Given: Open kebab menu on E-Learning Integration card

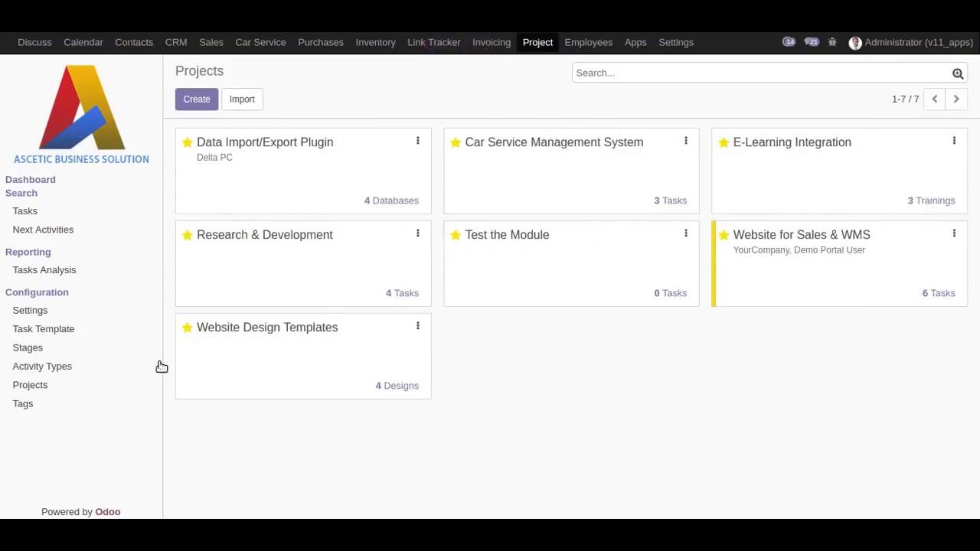Looking at the screenshot, I should point(954,141).
